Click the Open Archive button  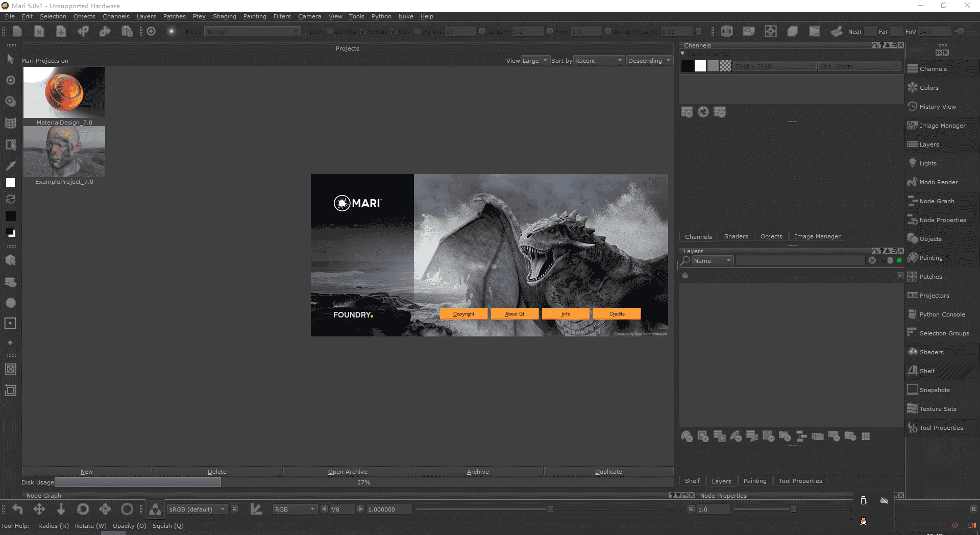[348, 472]
